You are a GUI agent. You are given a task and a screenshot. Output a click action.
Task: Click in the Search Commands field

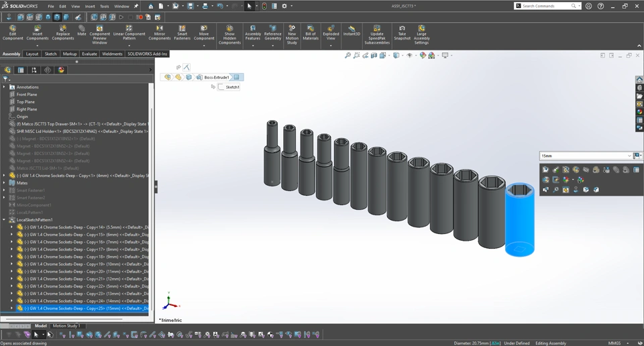tap(545, 6)
